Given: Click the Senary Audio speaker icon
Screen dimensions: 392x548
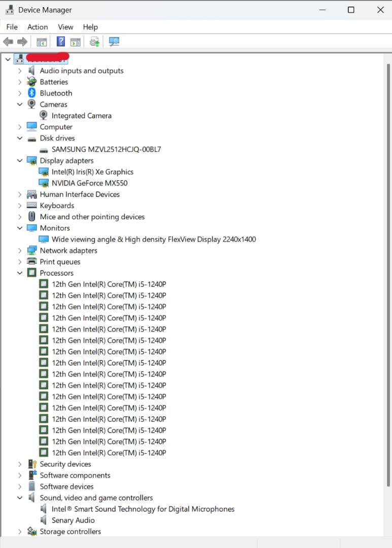Looking at the screenshot, I should click(x=43, y=520).
